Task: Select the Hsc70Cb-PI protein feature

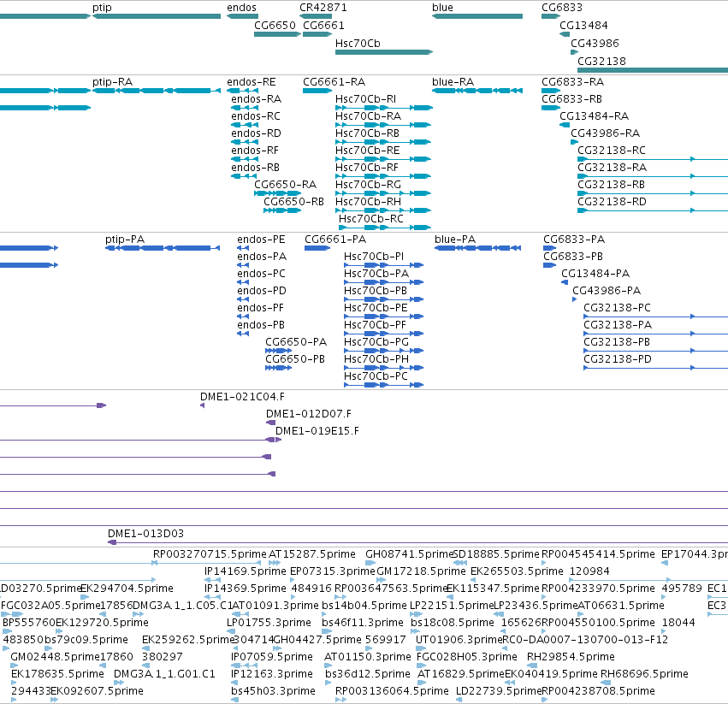Action: tap(383, 265)
